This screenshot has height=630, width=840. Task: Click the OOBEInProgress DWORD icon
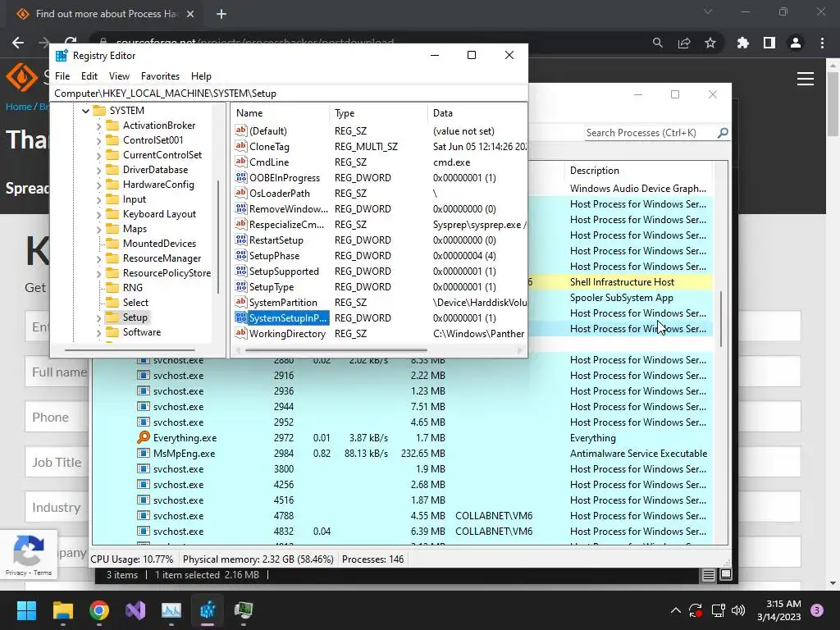click(x=241, y=177)
